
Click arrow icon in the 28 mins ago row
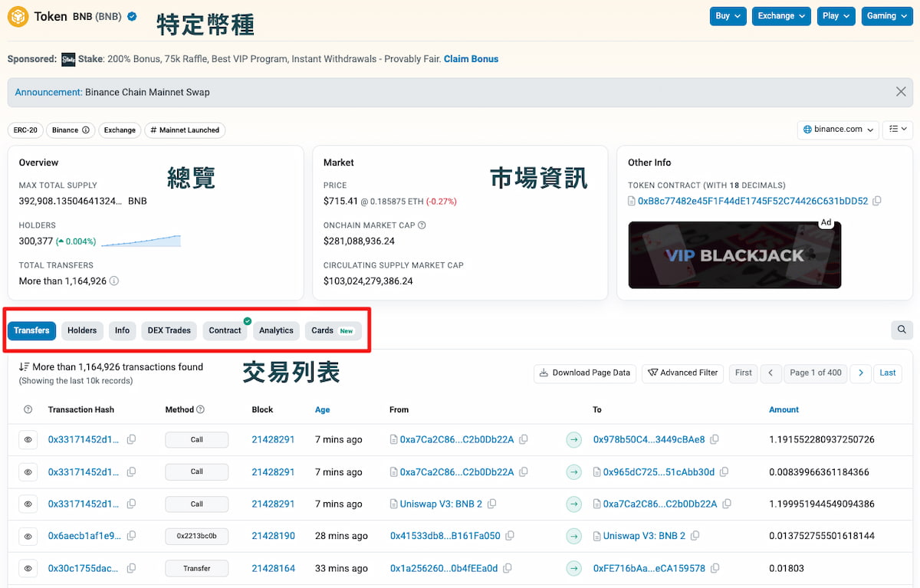tap(573, 536)
